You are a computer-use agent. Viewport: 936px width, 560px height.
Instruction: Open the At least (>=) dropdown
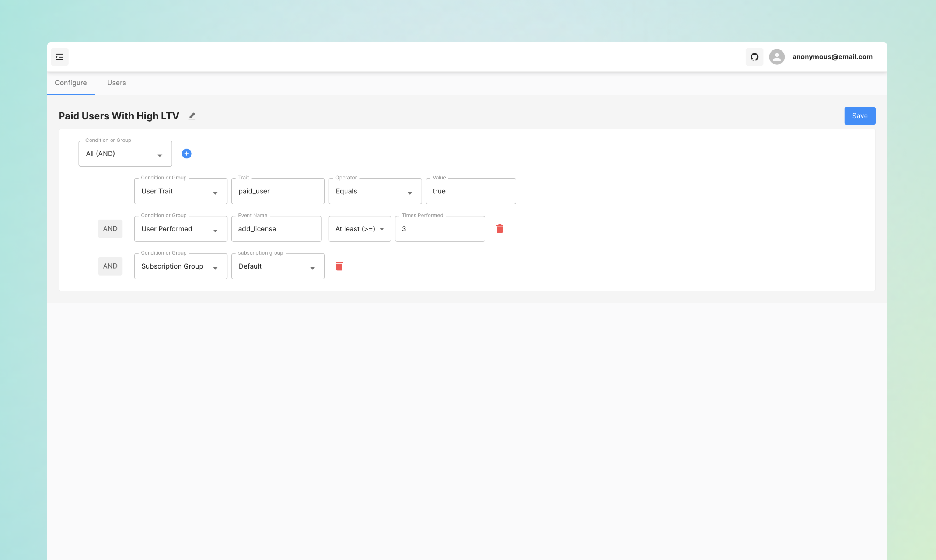[x=359, y=229]
